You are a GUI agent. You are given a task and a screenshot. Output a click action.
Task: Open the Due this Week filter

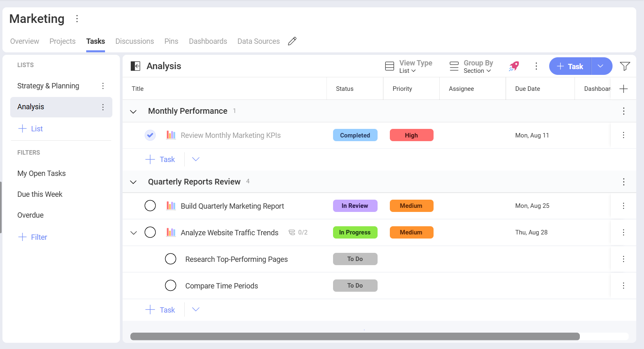click(x=40, y=194)
